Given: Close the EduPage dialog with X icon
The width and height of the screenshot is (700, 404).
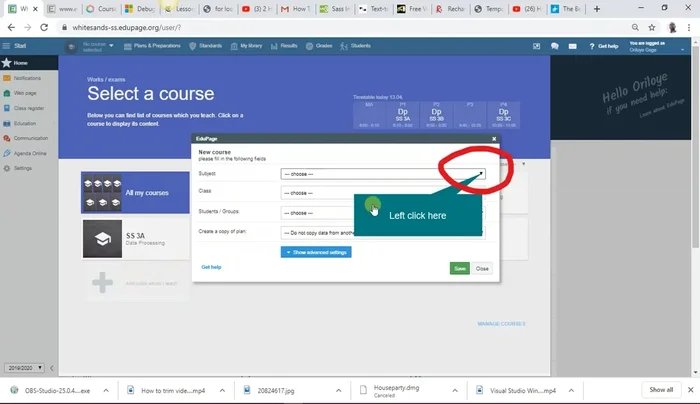Looking at the screenshot, I should coord(493,139).
